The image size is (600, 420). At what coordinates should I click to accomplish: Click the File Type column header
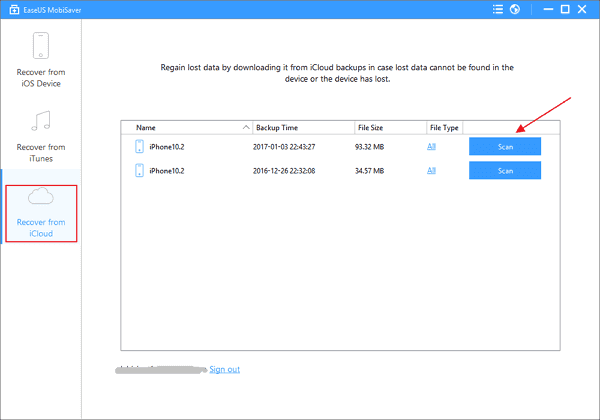[x=444, y=128]
